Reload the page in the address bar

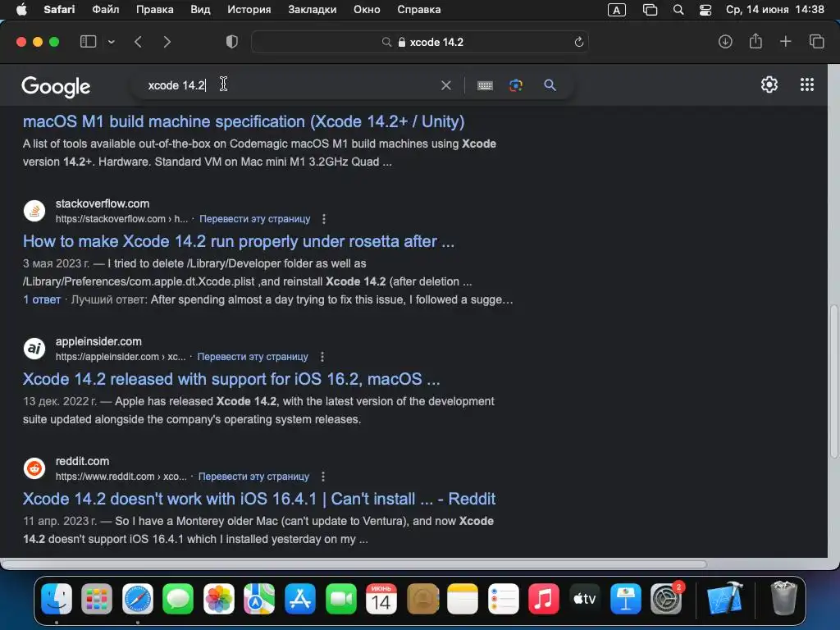[578, 42]
